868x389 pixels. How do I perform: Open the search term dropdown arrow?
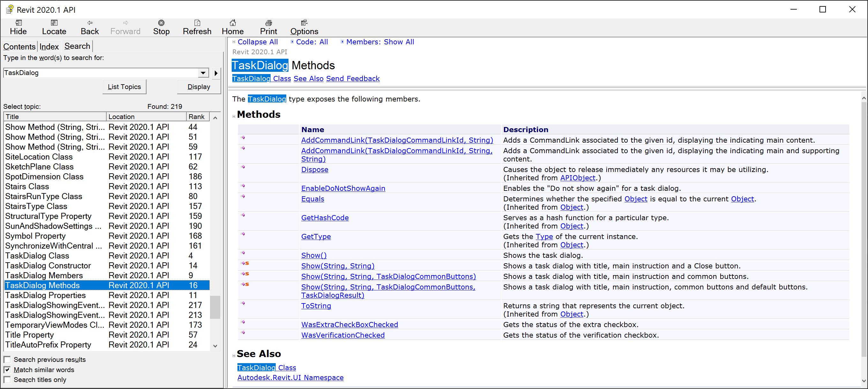click(203, 73)
